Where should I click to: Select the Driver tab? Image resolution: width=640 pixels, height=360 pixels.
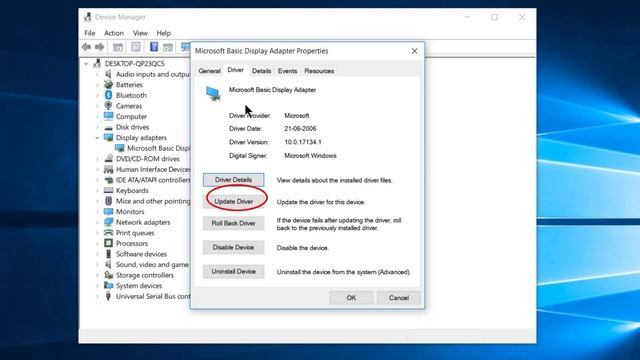click(236, 70)
